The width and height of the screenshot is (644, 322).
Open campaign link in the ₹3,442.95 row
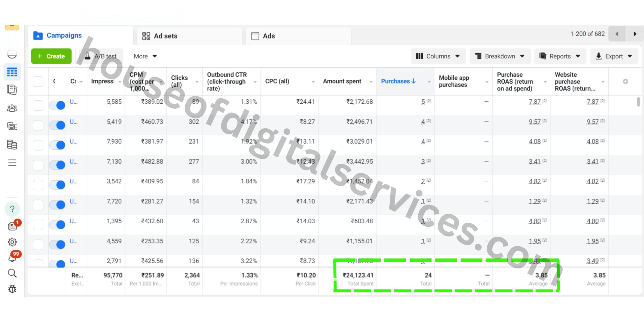(73, 162)
